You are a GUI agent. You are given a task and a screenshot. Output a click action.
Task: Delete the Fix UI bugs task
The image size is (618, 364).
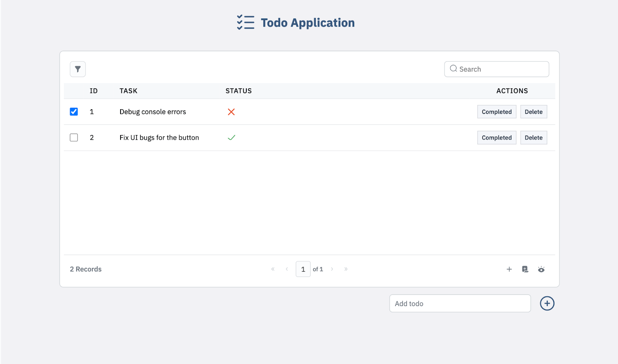pyautogui.click(x=533, y=137)
